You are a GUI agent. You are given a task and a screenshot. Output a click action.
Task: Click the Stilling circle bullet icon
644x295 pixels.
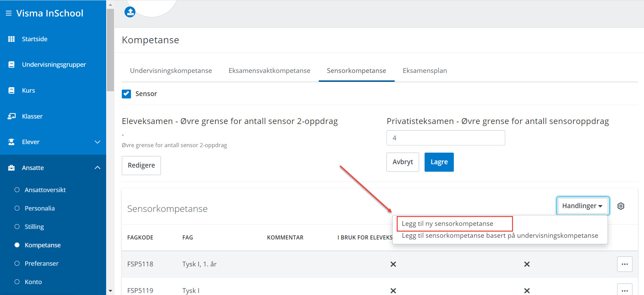17,227
